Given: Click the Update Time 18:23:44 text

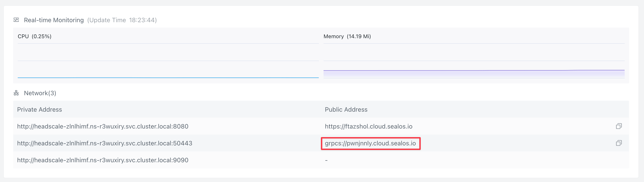Looking at the screenshot, I should tap(122, 20).
